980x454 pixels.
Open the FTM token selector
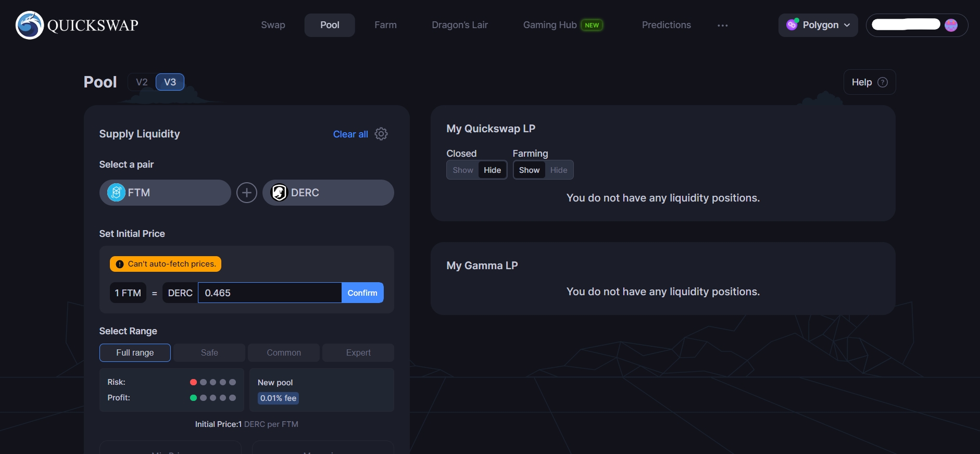165,193
